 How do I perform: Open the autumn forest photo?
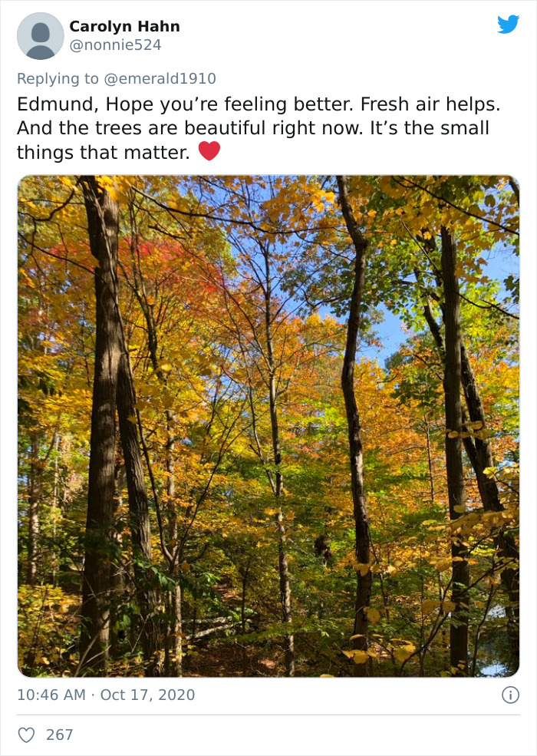pos(268,426)
